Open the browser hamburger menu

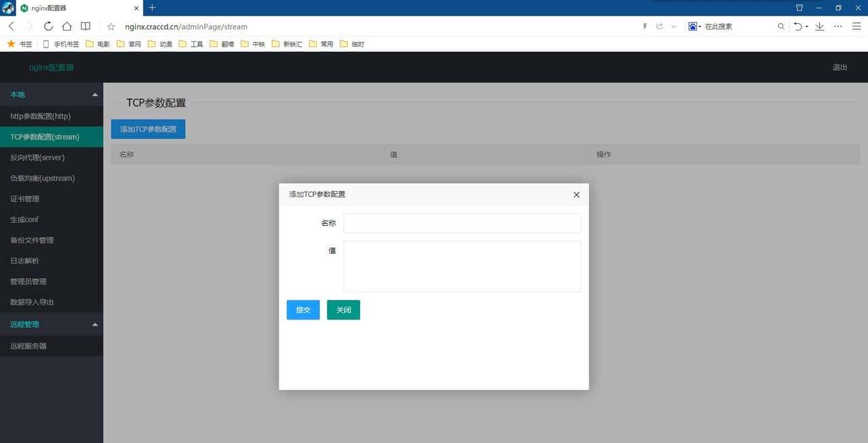coord(856,26)
